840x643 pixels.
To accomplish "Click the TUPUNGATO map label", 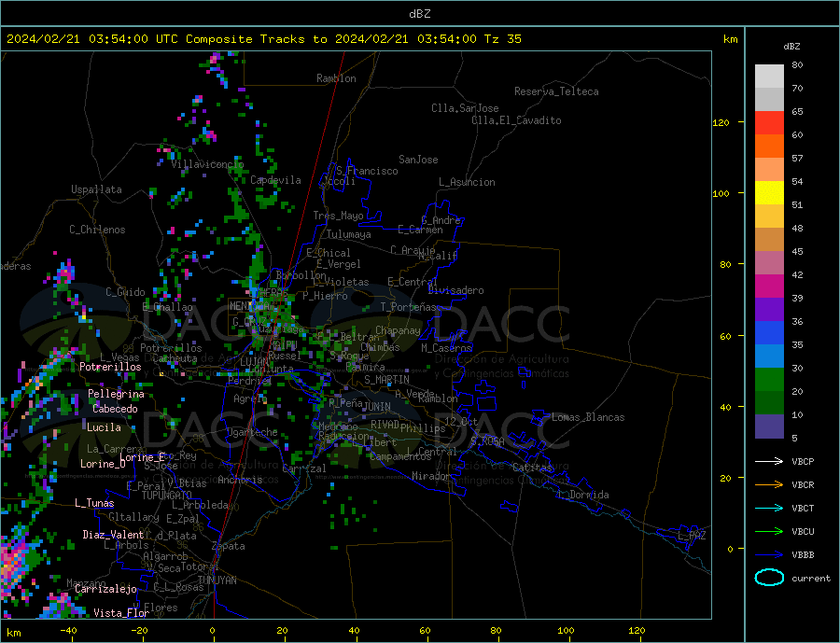I will (166, 496).
